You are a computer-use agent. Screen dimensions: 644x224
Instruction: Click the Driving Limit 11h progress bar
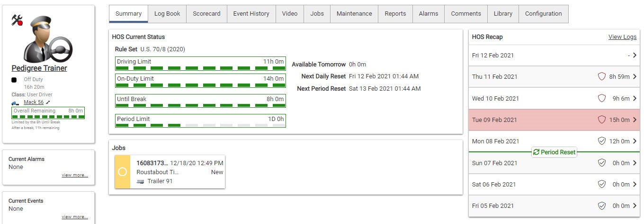pos(200,64)
